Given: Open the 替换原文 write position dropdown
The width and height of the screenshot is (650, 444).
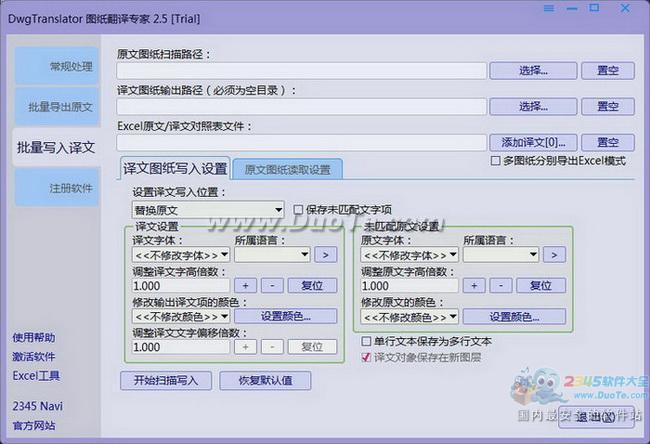Looking at the screenshot, I should (x=208, y=210).
